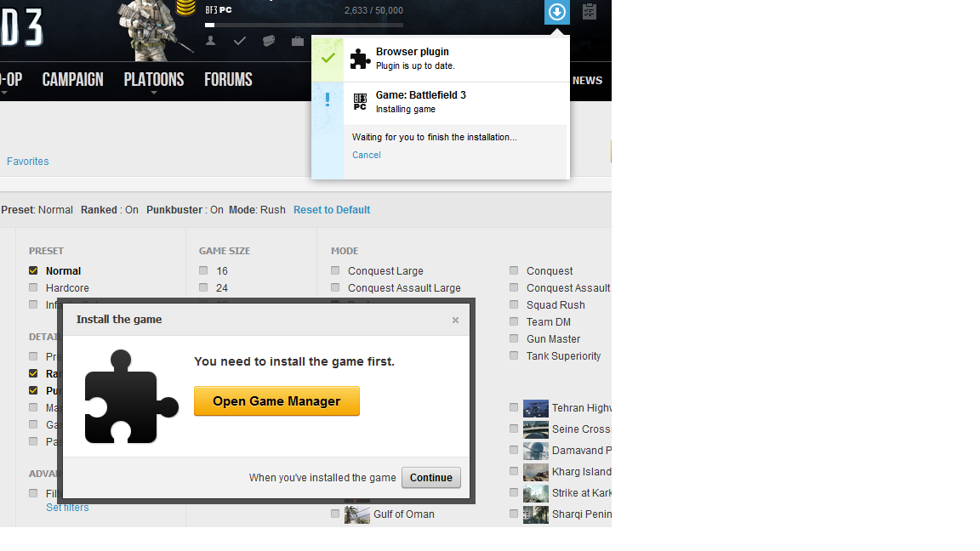
Task: Open the Game Manager download icon
Action: coord(557,12)
